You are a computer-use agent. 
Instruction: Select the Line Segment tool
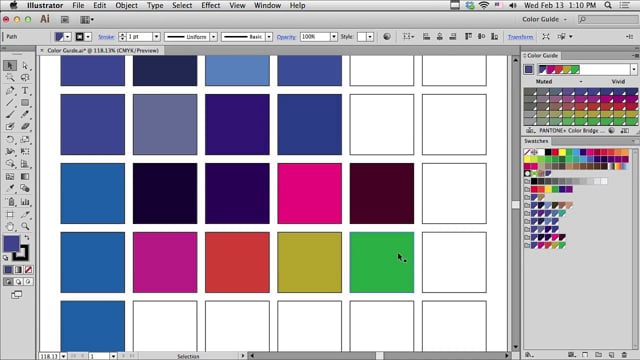[10, 102]
